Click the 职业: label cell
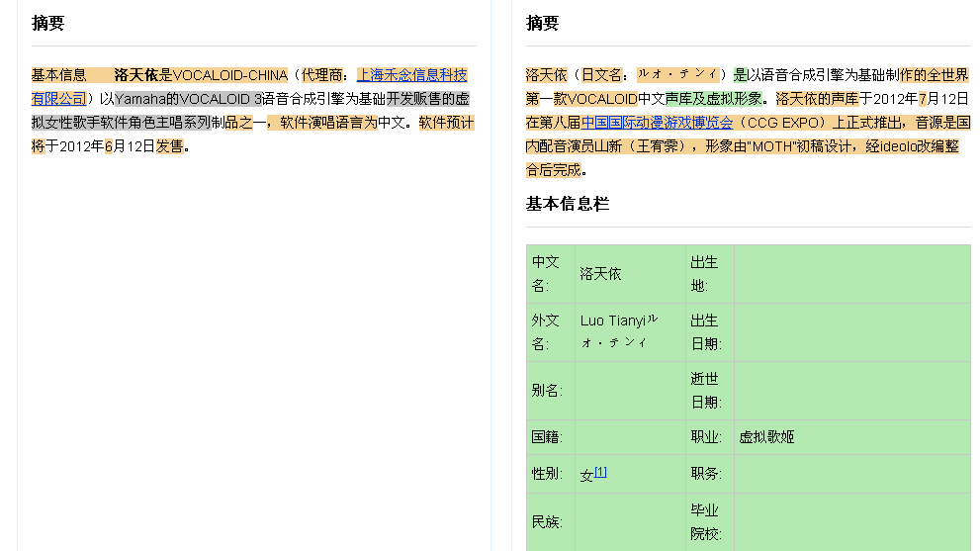 710,436
